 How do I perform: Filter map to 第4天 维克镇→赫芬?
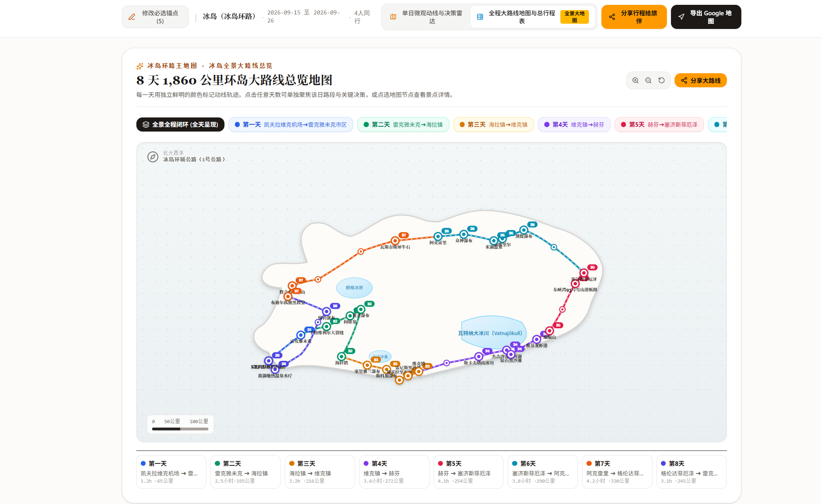pos(574,125)
